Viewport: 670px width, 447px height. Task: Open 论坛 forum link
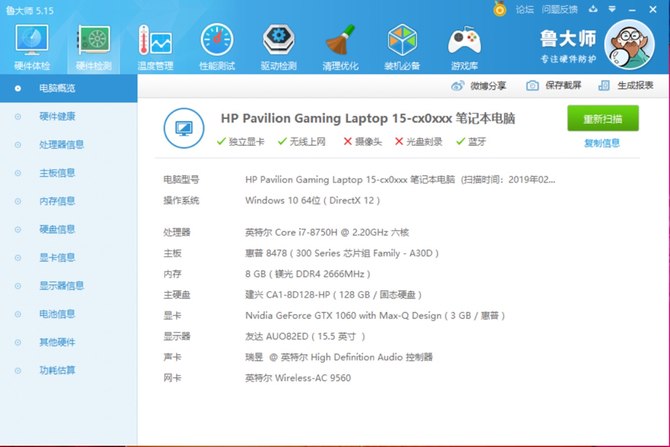tap(525, 9)
